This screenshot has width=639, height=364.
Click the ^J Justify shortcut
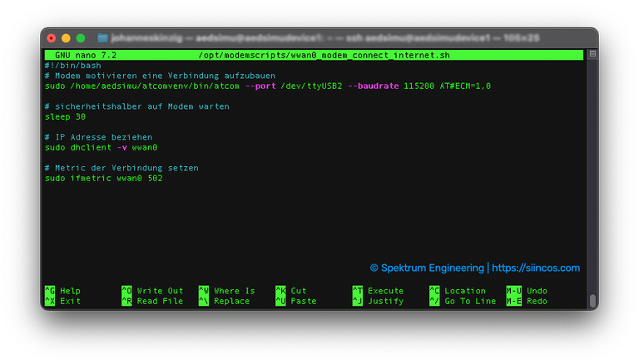(378, 301)
